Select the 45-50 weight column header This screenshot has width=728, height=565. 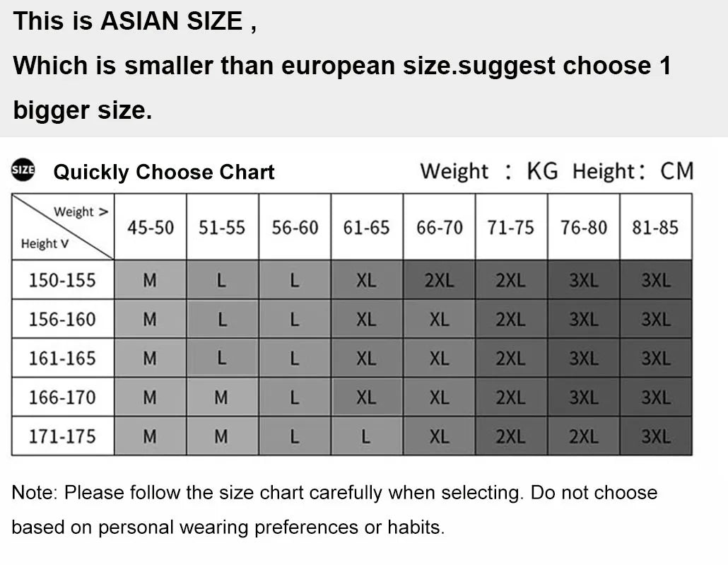click(x=151, y=228)
